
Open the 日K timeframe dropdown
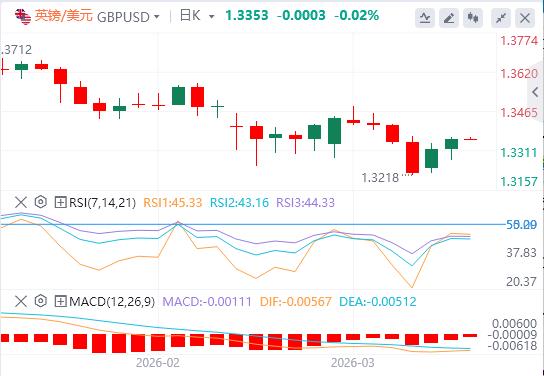point(197,16)
